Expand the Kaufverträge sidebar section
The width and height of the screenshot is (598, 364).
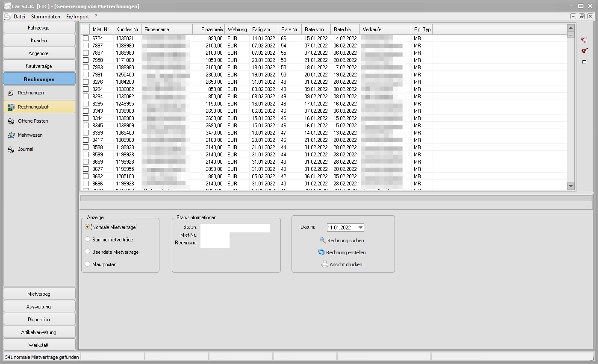tap(39, 66)
